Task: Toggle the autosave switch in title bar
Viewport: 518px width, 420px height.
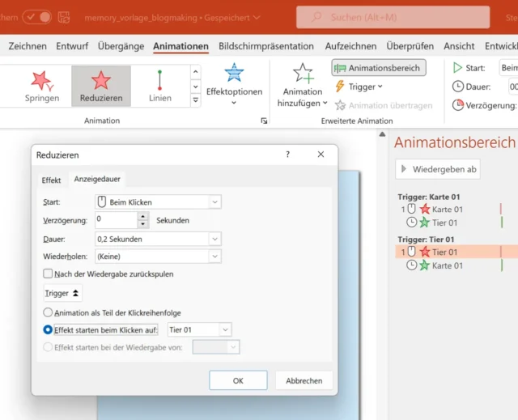Action: tap(36, 16)
